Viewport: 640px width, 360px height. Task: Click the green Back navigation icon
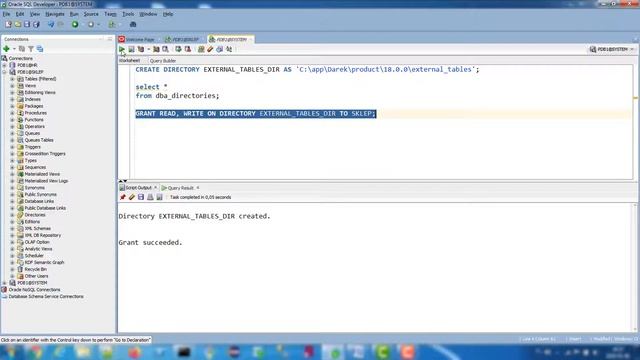pyautogui.click(x=75, y=24)
